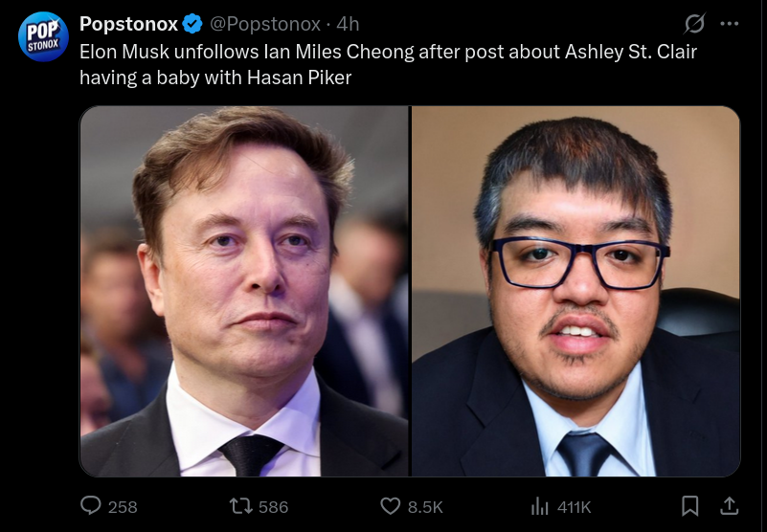Click the repost arrows icon

pos(240,506)
